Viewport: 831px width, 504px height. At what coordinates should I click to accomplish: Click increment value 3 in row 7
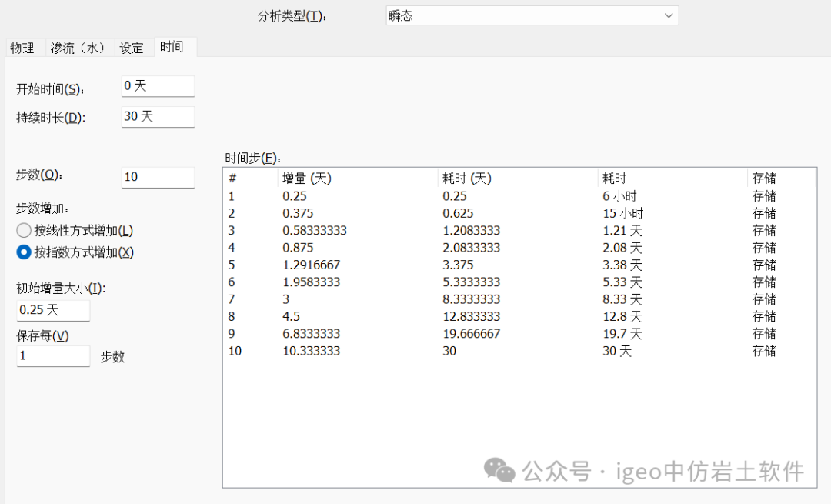pos(286,299)
